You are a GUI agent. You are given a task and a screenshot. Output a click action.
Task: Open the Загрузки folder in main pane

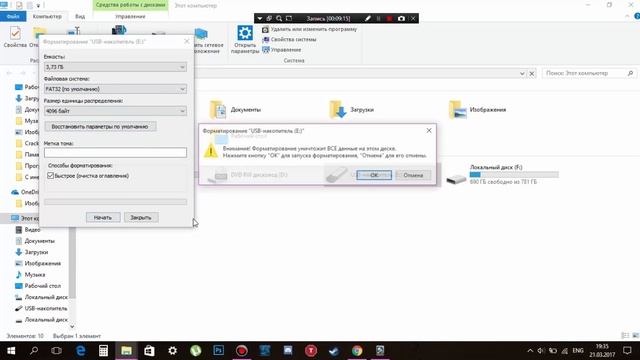click(351, 109)
